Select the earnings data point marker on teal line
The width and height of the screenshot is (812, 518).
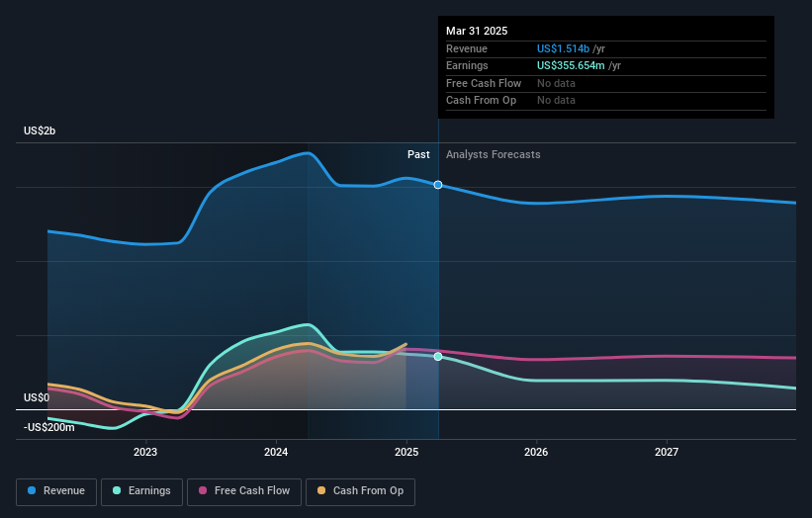[438, 357]
